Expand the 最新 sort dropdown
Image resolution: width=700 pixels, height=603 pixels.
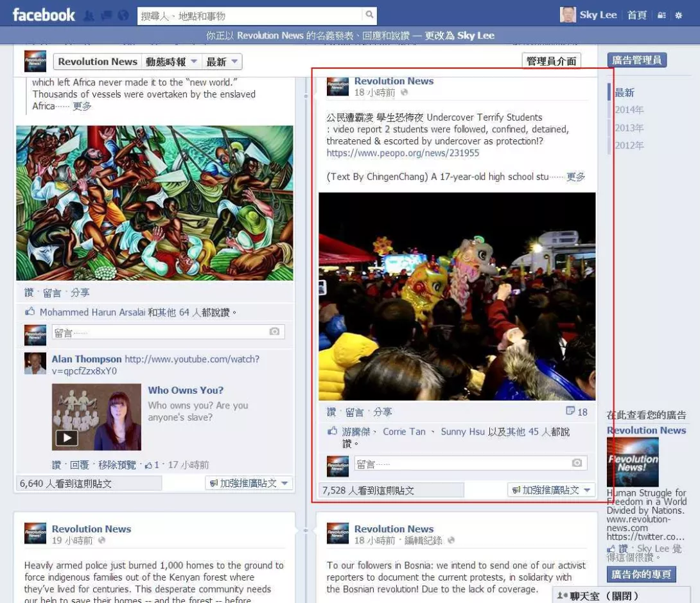coord(222,62)
